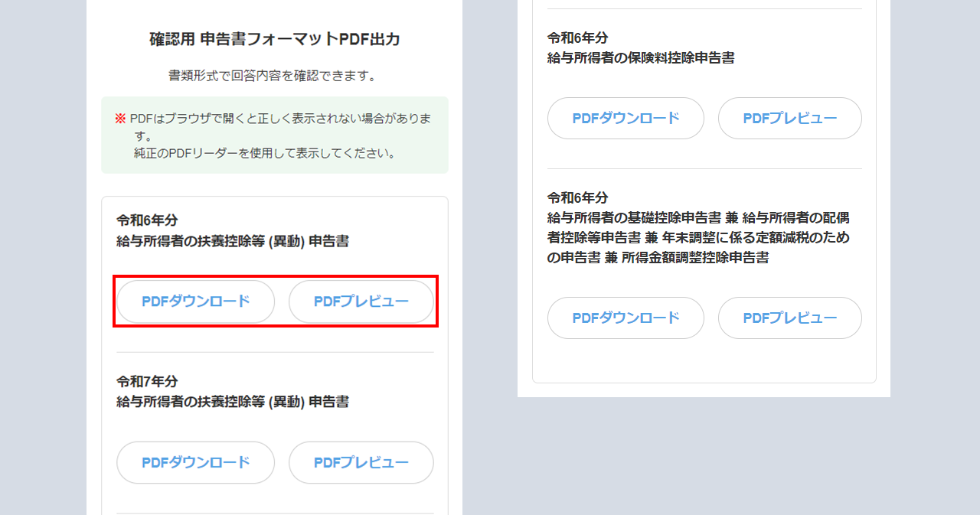Viewport: 980px width, 515px height.
Task: Download PDF for 基礎控除申告書 兼 配偶者控除等申告書
Action: (x=626, y=318)
